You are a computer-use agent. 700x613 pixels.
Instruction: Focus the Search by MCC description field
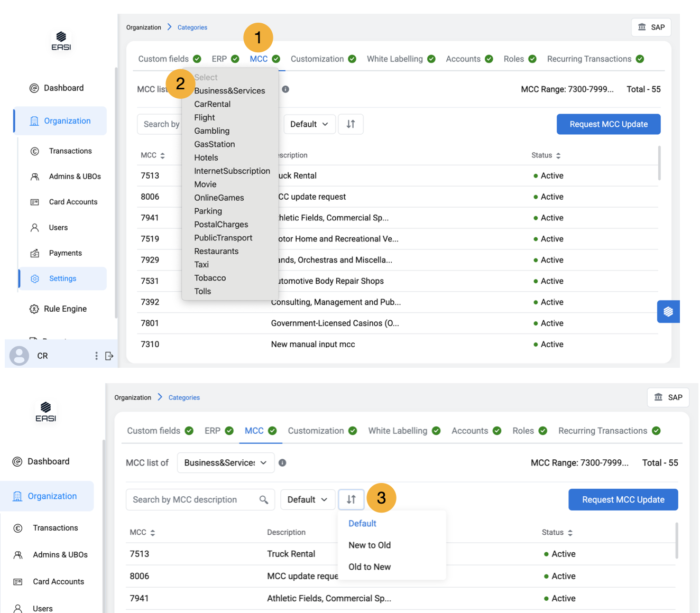(193, 500)
